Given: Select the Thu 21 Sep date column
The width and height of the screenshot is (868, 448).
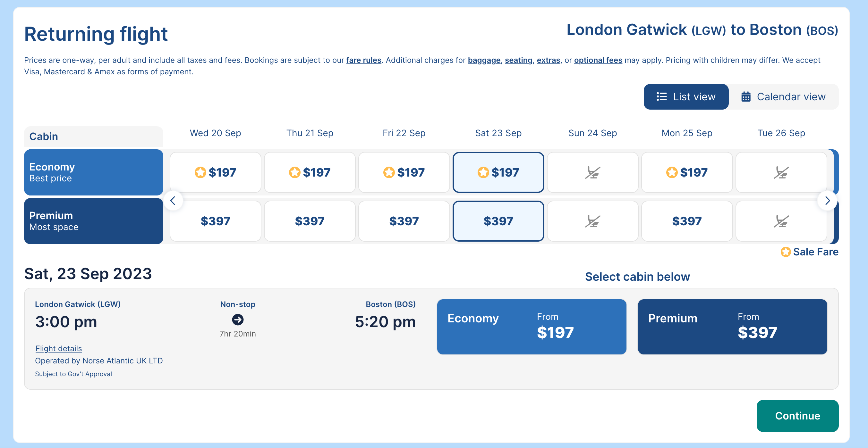Looking at the screenshot, I should click(x=310, y=133).
